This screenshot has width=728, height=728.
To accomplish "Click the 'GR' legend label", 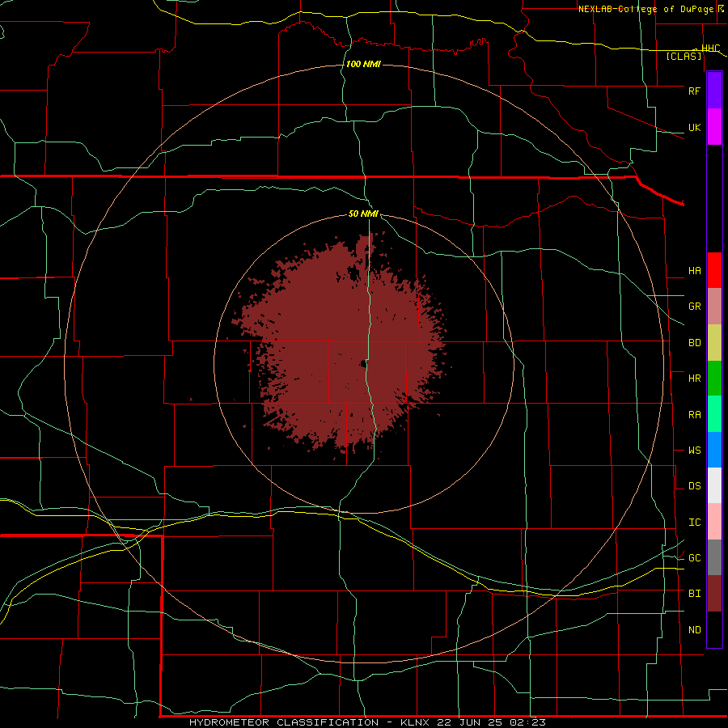I will click(694, 307).
